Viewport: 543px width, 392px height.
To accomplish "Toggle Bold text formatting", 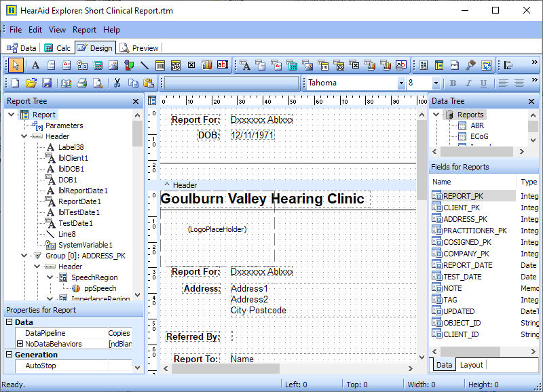I will tap(453, 83).
